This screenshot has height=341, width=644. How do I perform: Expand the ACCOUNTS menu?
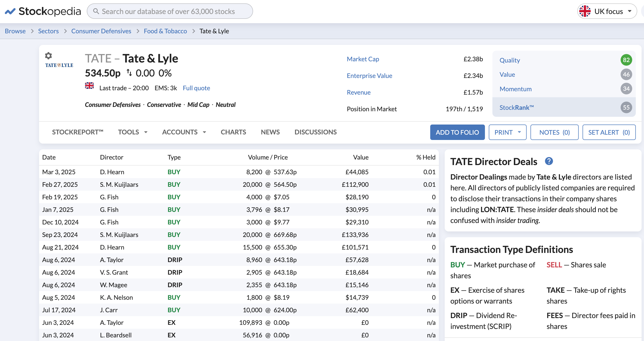click(x=184, y=132)
